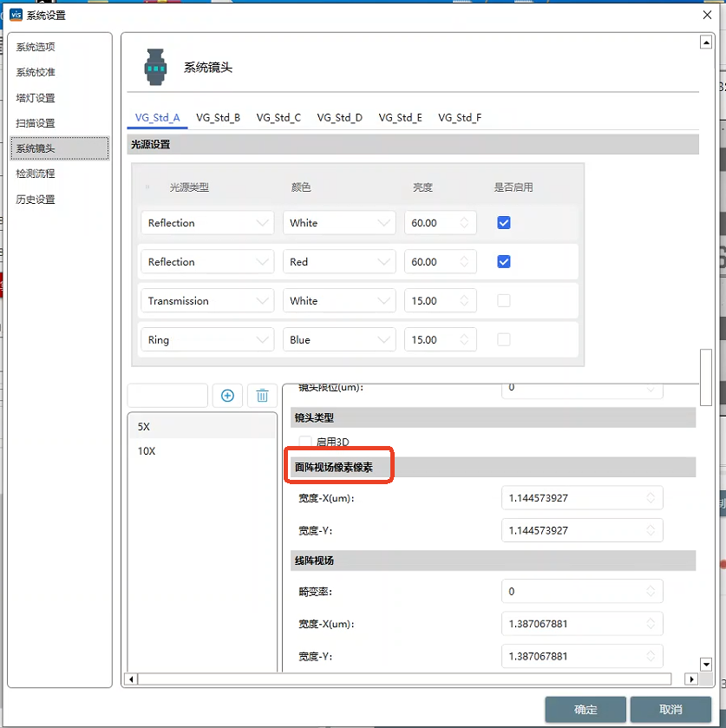Click the add lens plus icon
Image resolution: width=726 pixels, height=728 pixels.
coord(227,396)
